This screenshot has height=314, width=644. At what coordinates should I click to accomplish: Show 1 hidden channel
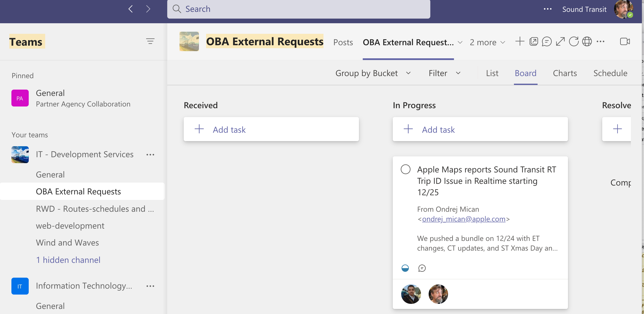point(68,260)
